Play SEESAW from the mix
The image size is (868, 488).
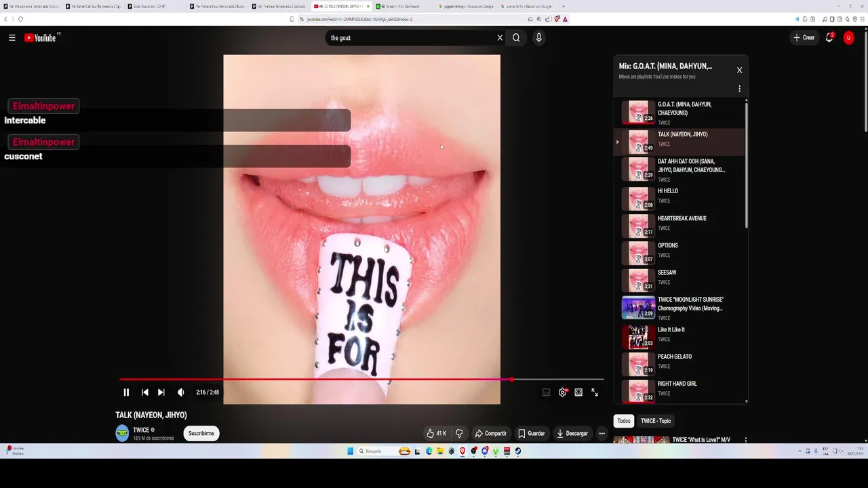679,279
